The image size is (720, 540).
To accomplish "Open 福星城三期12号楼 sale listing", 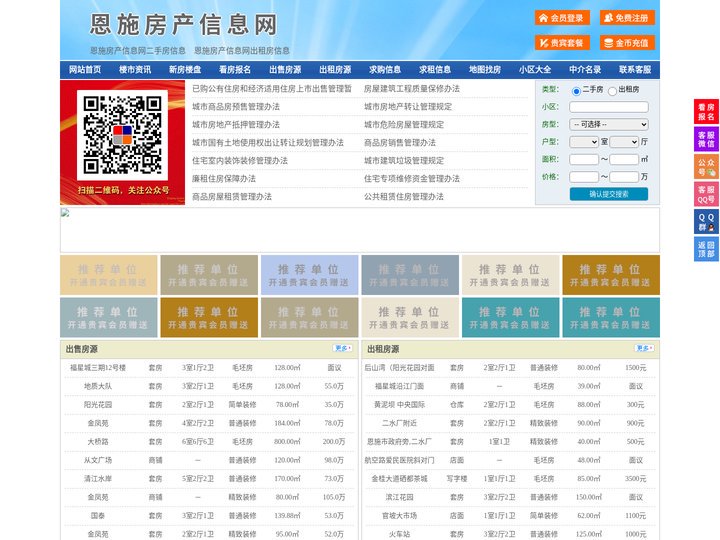I will [x=98, y=368].
